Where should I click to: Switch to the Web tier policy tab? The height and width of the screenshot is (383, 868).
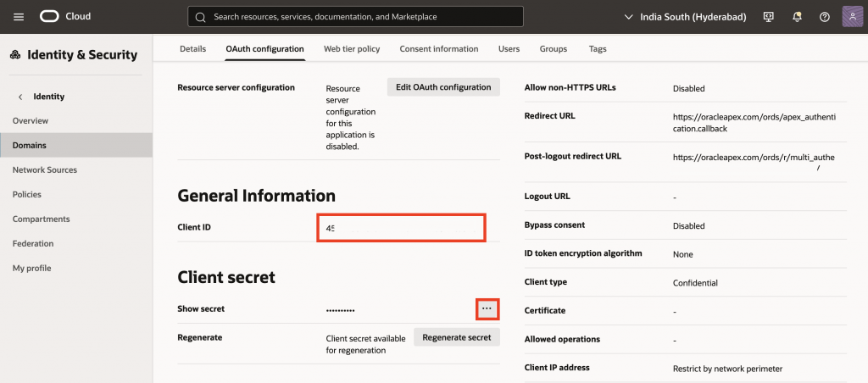[x=352, y=49]
